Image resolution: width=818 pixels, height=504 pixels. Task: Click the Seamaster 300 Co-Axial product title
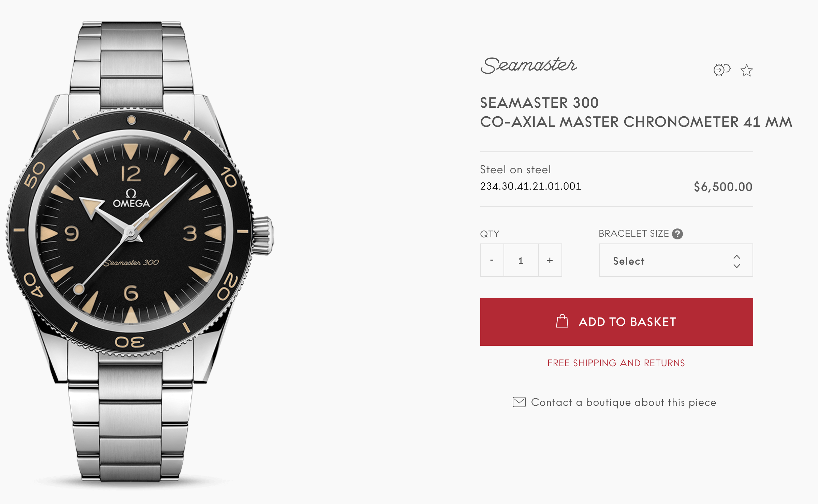636,112
